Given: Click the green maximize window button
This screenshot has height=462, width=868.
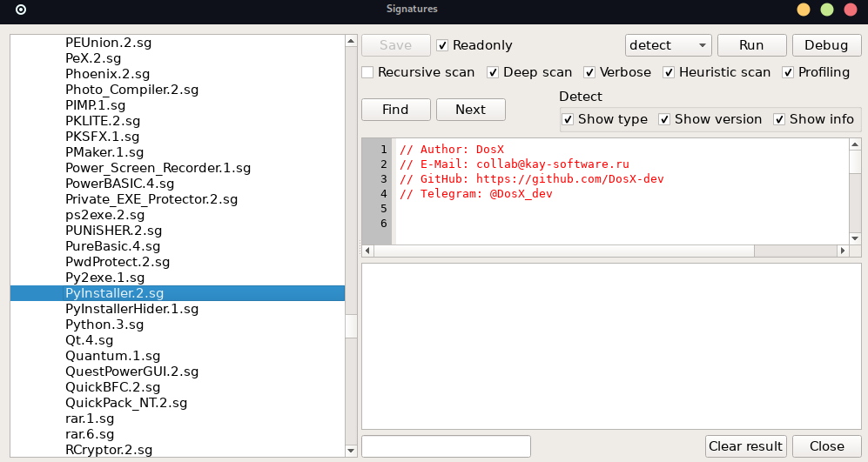Looking at the screenshot, I should click(827, 10).
